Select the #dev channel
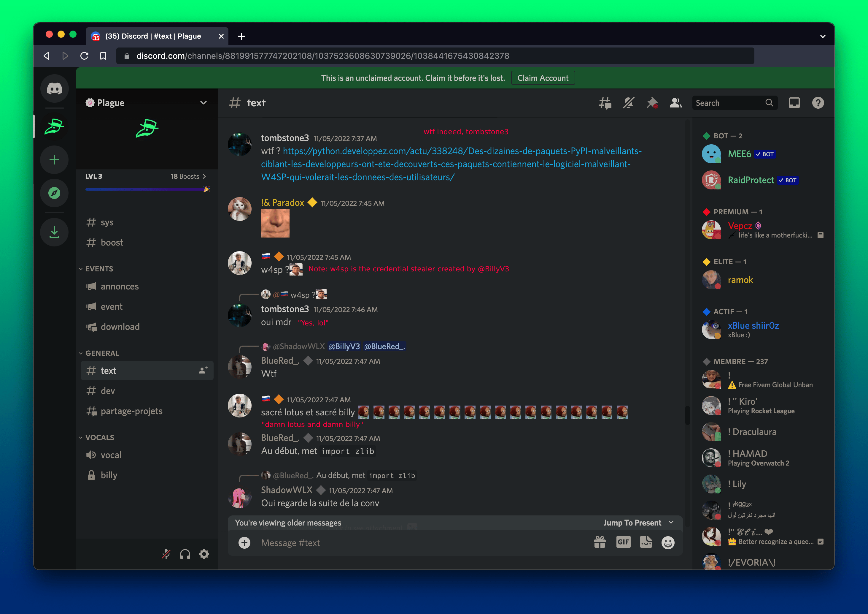868x614 pixels. [x=108, y=391]
